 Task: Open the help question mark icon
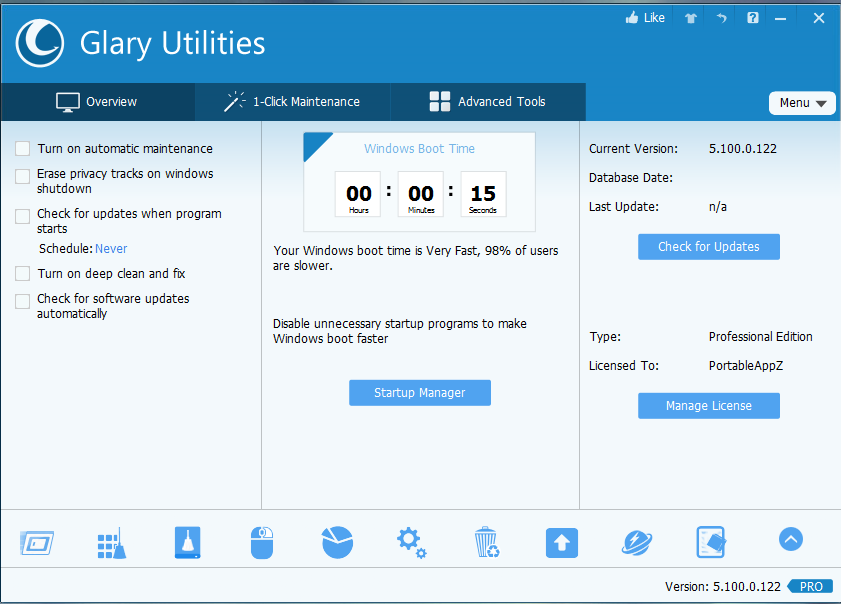tap(753, 18)
